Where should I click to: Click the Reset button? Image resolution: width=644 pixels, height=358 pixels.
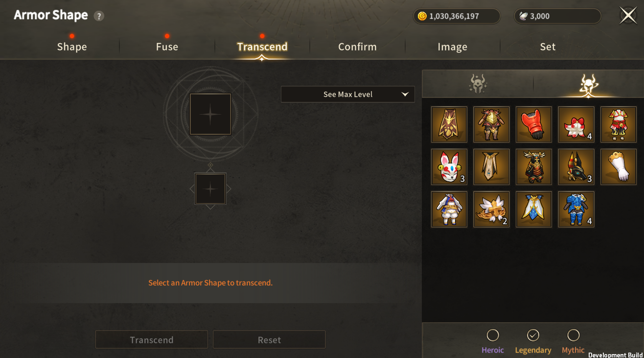coord(269,339)
